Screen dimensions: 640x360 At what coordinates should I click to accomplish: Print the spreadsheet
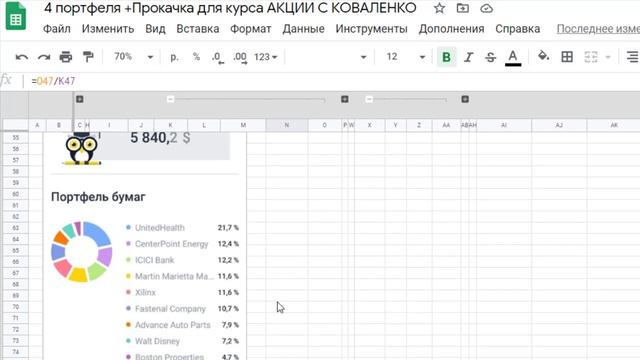pyautogui.click(x=66, y=57)
